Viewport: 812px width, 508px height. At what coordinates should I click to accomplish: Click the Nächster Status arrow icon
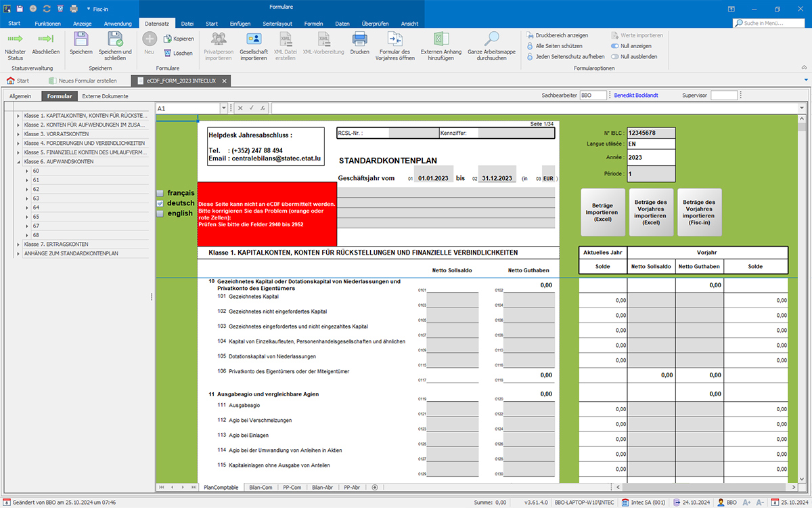click(x=14, y=39)
